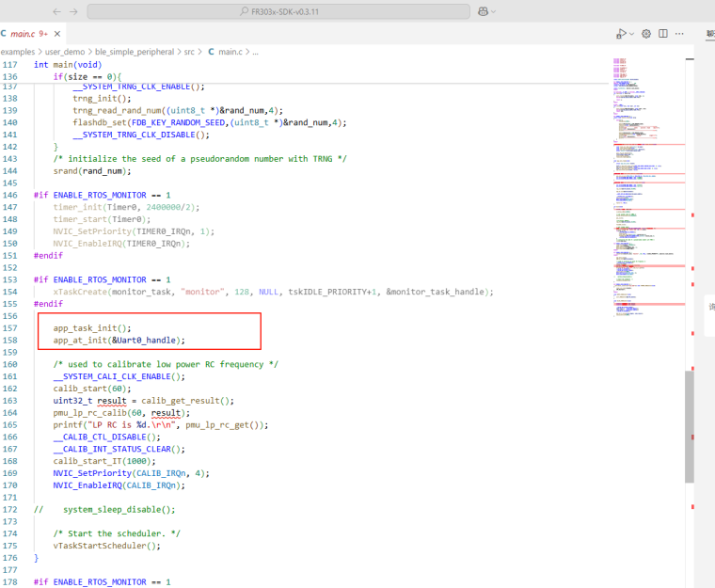Expand the Copilot dropdown arrow
The height and width of the screenshot is (588, 715).
495,11
